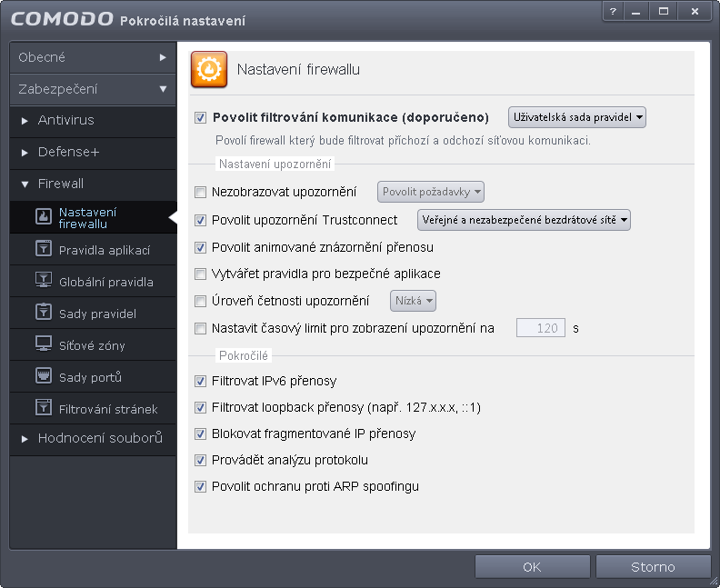Uncheck Filtrovat IPv6 přenosy

(x=200, y=381)
